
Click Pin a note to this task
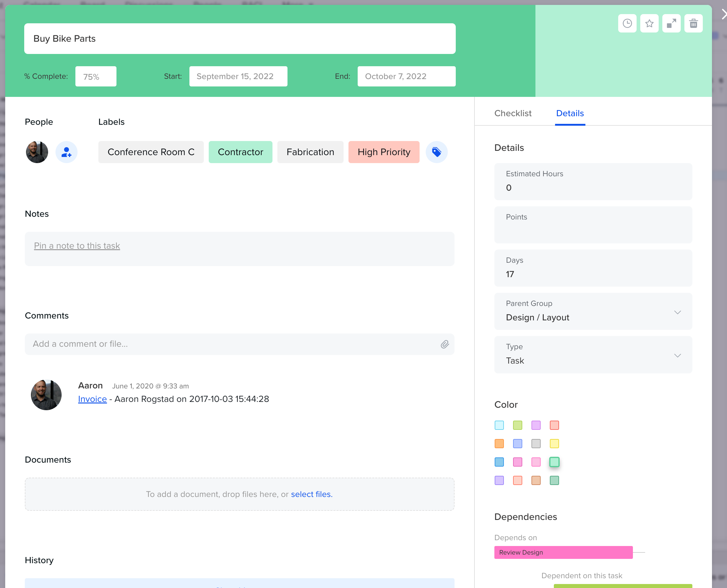77,246
